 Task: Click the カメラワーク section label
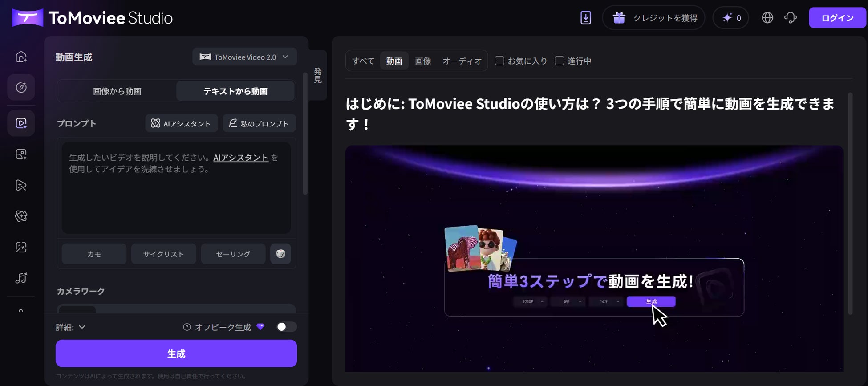coord(81,291)
